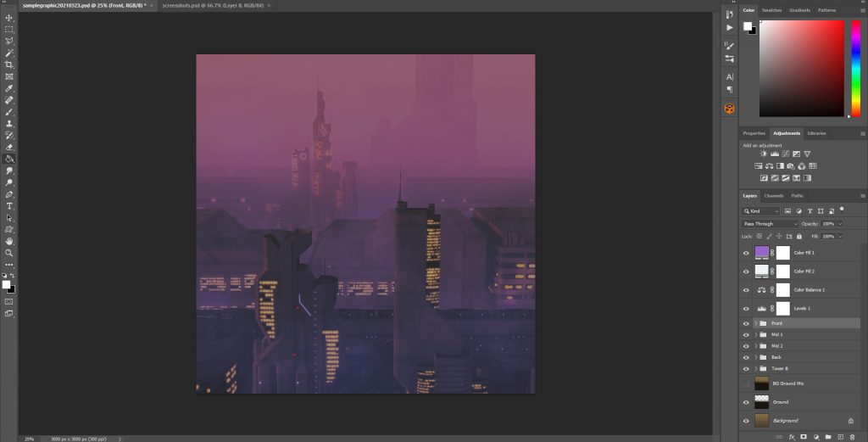Open the orange 3D cube plugin panel
The height and width of the screenshot is (442, 868).
click(x=730, y=109)
